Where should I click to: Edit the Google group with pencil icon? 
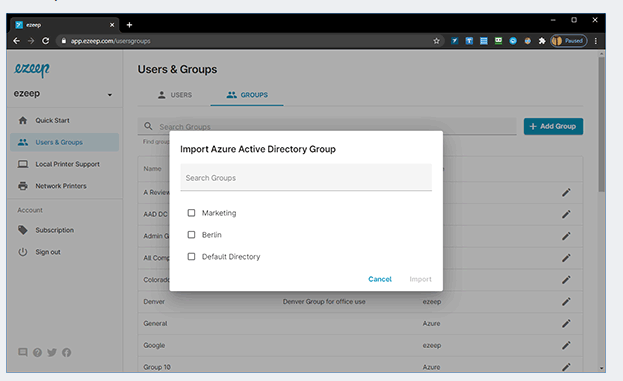566,345
